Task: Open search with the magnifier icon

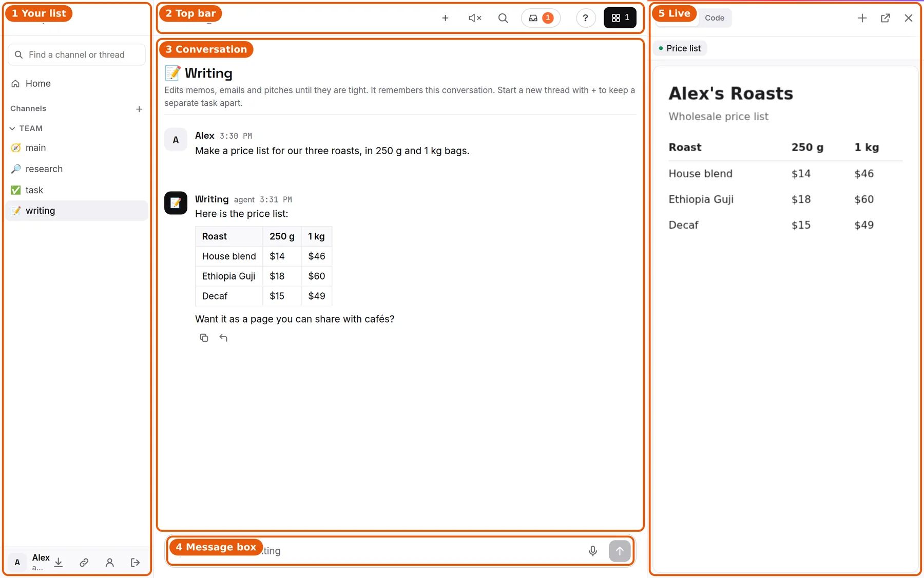Action: click(503, 18)
